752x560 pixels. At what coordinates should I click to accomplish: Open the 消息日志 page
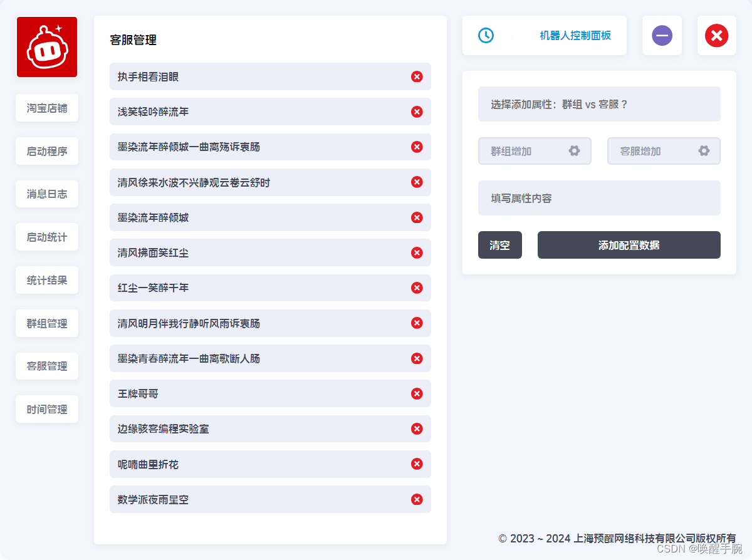click(x=47, y=194)
